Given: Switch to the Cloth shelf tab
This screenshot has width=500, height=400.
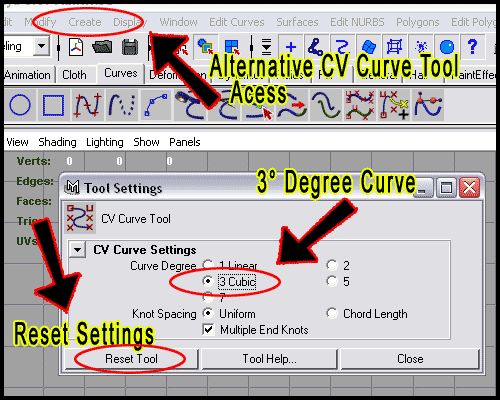Looking at the screenshot, I should (x=74, y=75).
